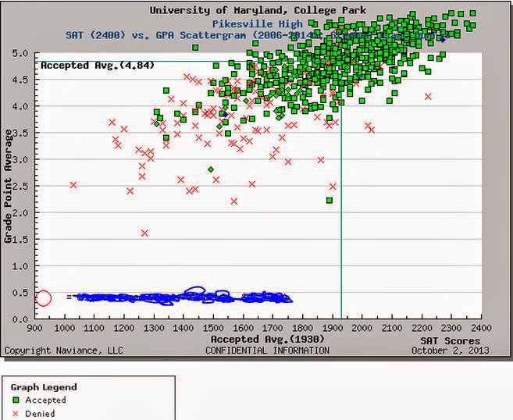
Task: Click the 'October 2, 2013' date
Action: (x=451, y=351)
